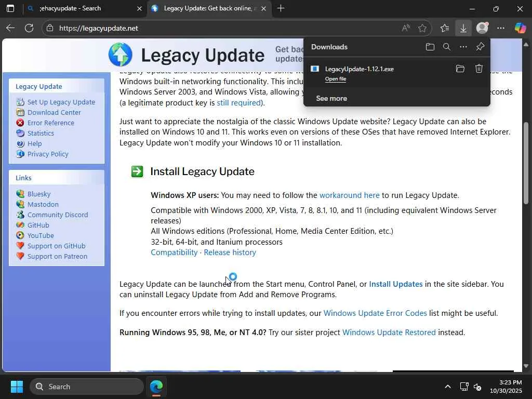
Task: Open Statistics sidebar link
Action: [41, 134]
